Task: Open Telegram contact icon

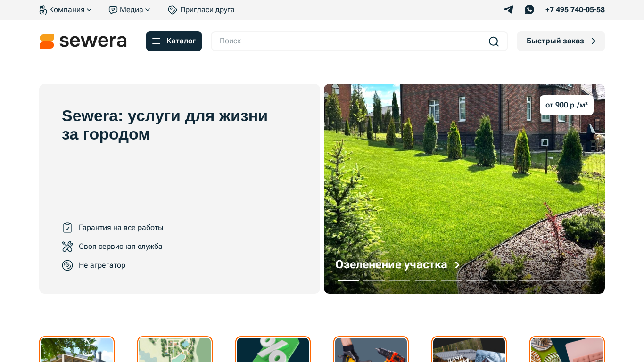Action: (508, 9)
